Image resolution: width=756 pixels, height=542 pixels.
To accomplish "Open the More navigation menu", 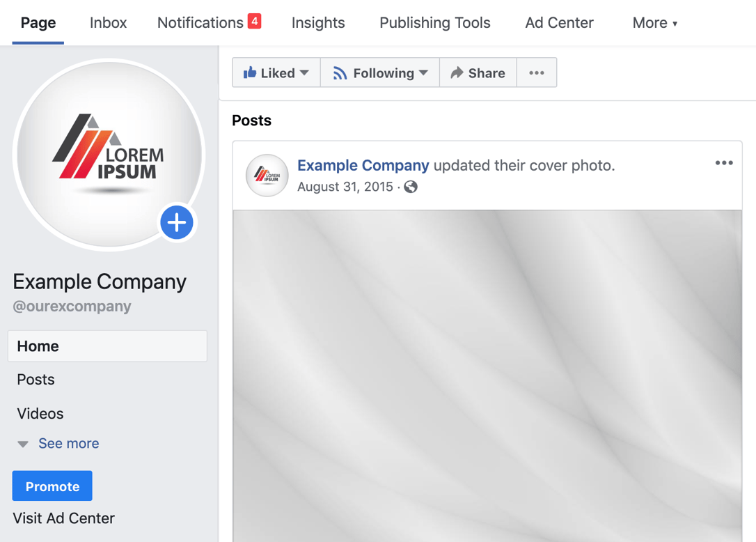I will pos(654,22).
